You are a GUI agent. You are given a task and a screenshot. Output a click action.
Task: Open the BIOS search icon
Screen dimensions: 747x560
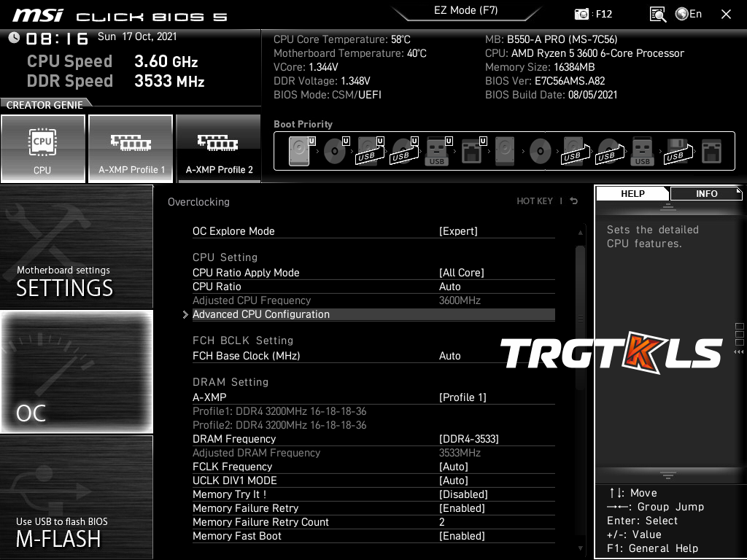tap(657, 15)
